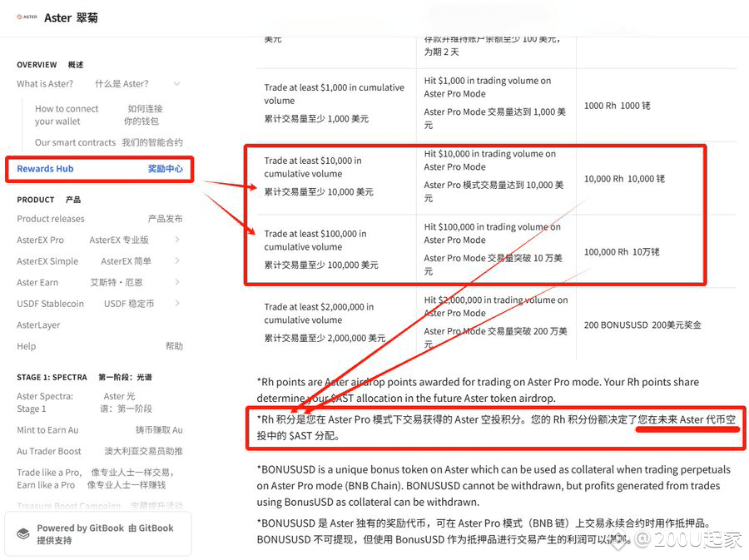The image size is (749, 560).
Task: Click the Aster site title text
Action: [71, 17]
